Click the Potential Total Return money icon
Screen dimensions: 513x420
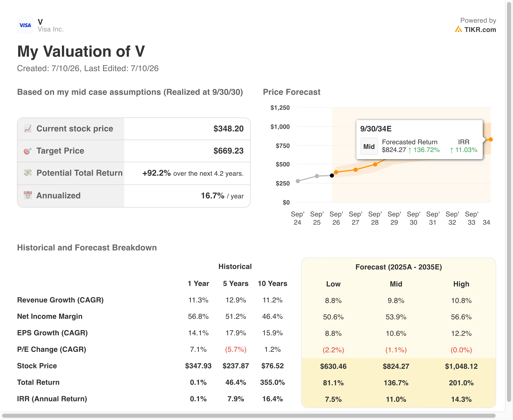click(28, 173)
